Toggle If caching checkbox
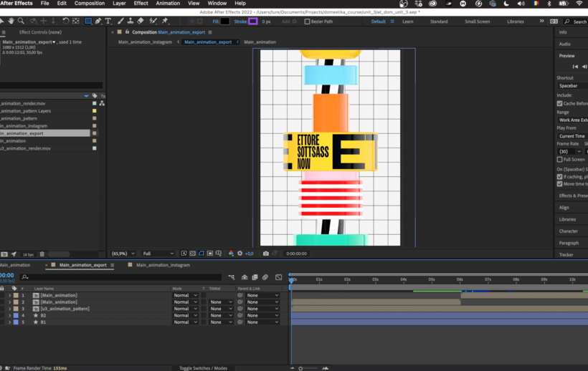Image resolution: width=588 pixels, height=371 pixels. click(559, 177)
